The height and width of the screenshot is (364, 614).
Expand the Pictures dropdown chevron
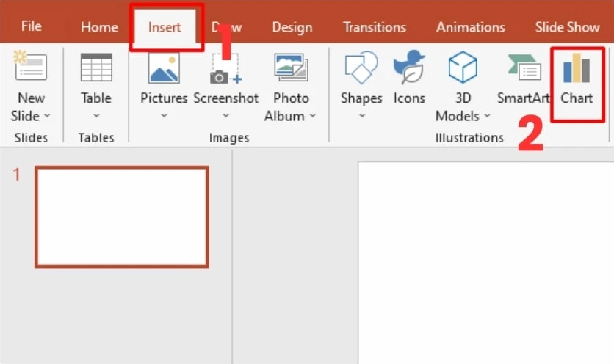click(164, 116)
